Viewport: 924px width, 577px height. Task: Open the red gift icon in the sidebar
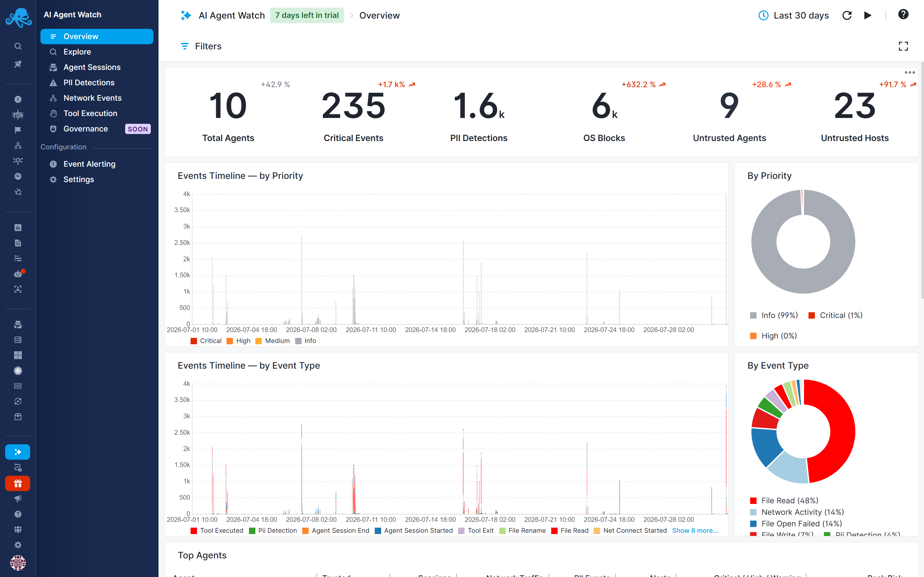[18, 483]
